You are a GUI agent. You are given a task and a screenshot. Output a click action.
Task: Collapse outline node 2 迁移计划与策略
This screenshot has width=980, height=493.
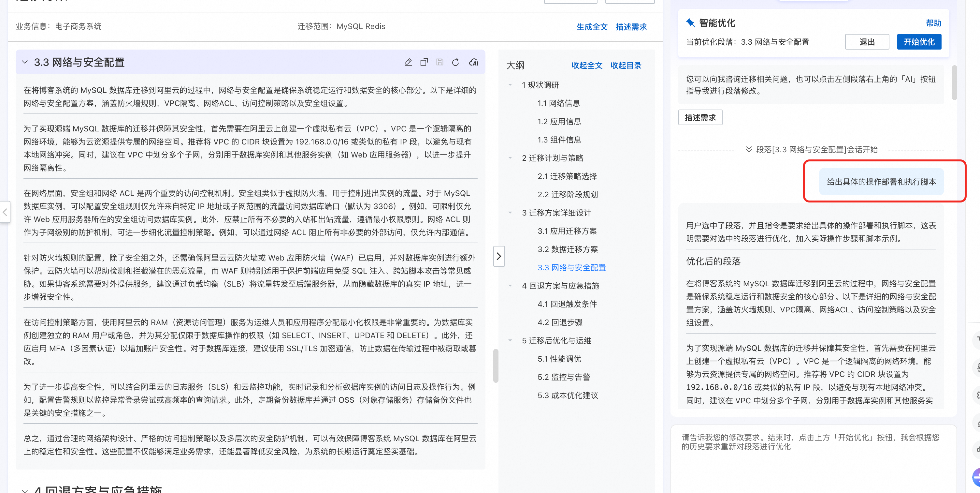click(510, 158)
